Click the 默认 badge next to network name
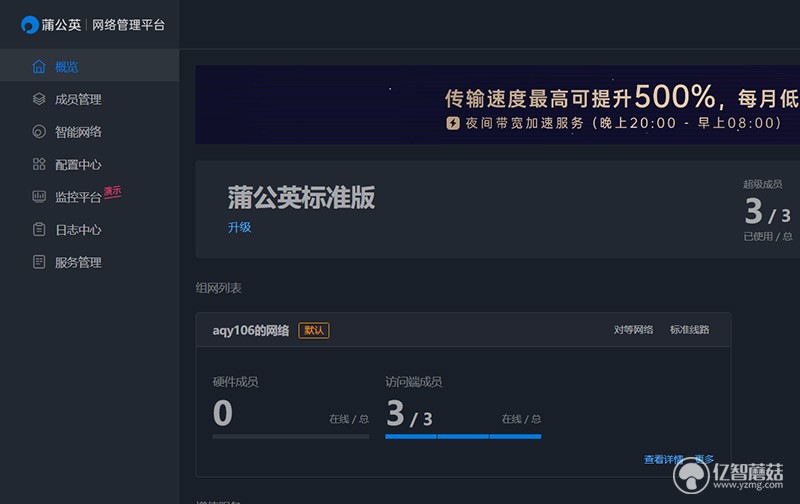 click(314, 331)
